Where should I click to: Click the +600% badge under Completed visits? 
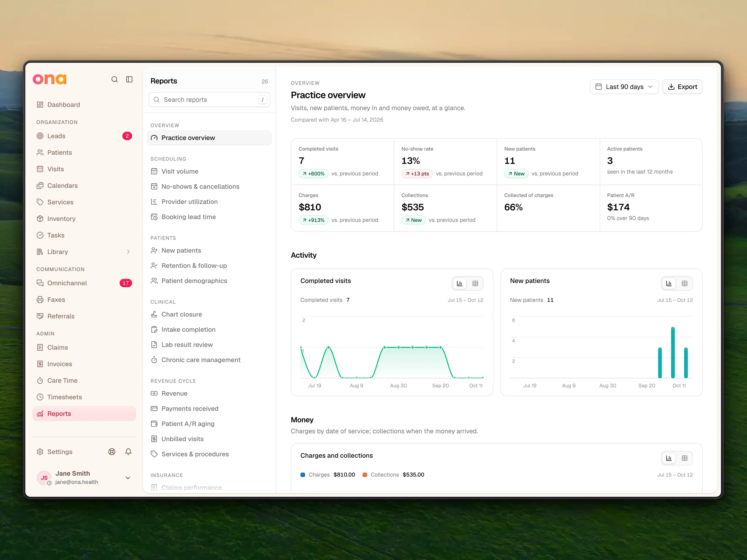point(313,174)
